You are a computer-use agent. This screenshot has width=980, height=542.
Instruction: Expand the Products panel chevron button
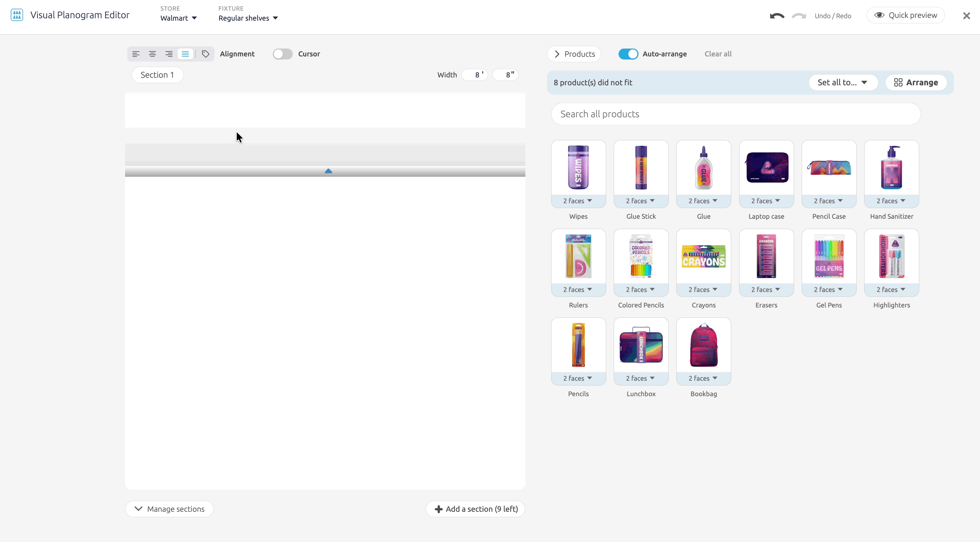pos(574,54)
